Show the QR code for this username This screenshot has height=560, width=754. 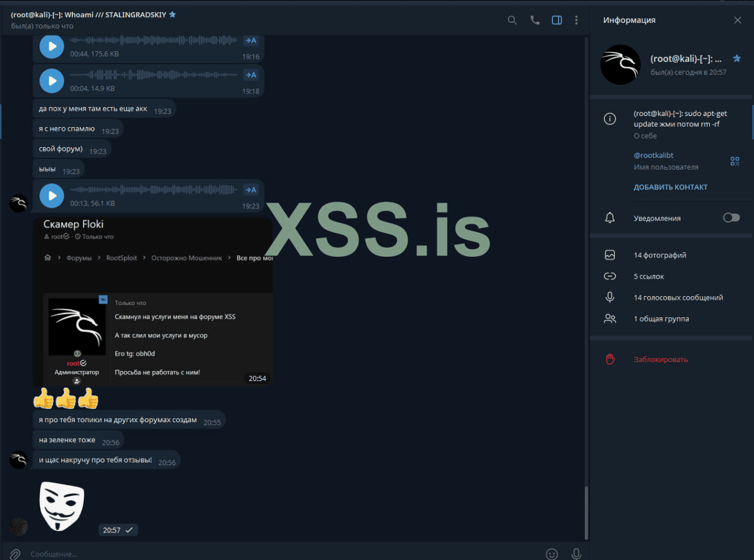click(x=735, y=161)
